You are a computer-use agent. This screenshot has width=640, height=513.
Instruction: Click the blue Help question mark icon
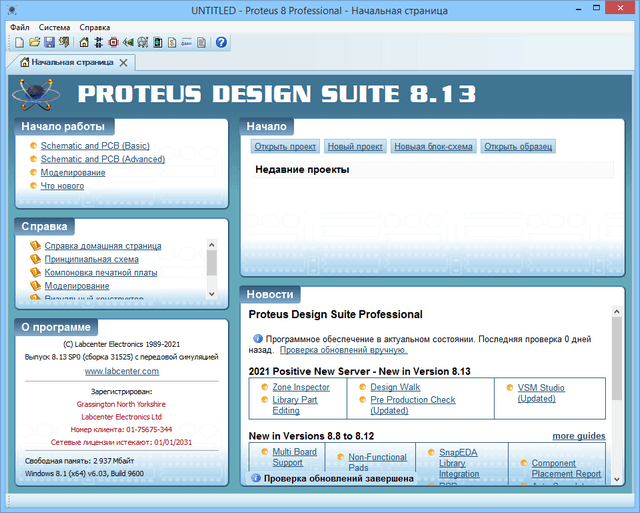(x=221, y=42)
